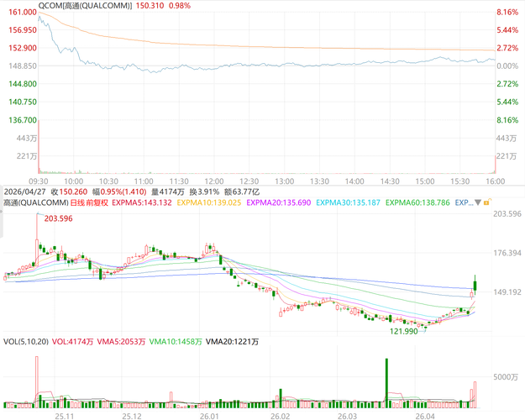Click the 换3.91% turnover value

point(204,192)
